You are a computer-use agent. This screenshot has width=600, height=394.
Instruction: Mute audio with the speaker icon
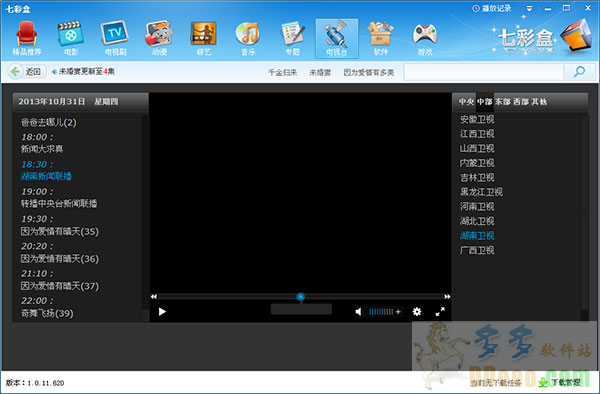pyautogui.click(x=358, y=312)
